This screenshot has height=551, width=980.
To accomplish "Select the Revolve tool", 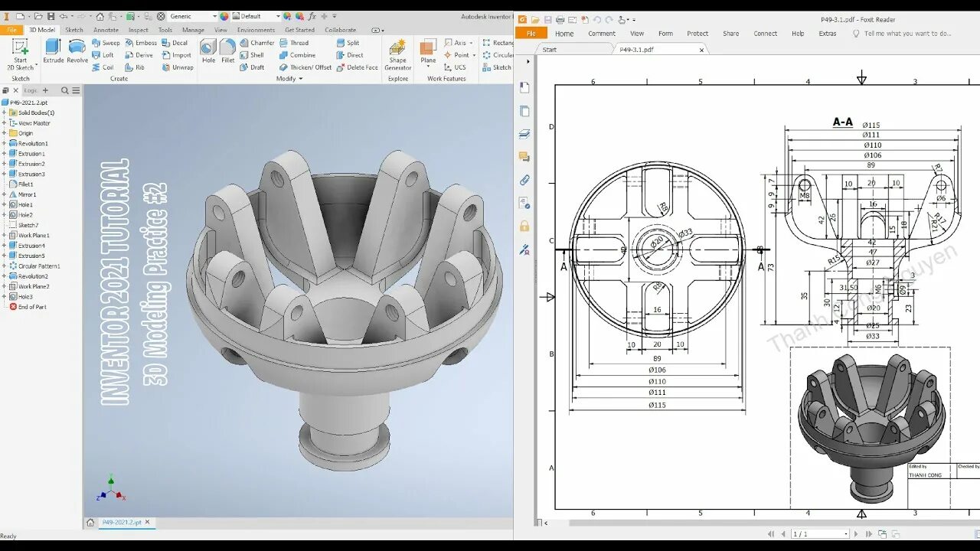I will pos(77,51).
